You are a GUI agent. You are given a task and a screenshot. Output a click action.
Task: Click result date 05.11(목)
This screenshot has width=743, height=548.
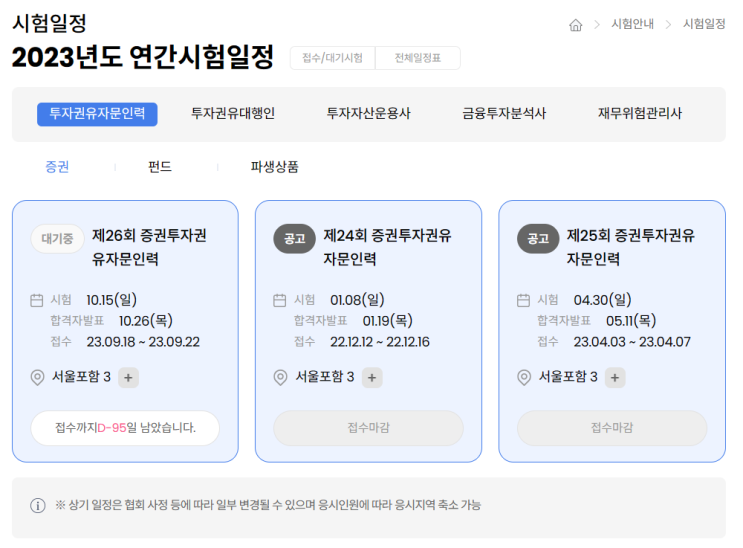pos(631,321)
